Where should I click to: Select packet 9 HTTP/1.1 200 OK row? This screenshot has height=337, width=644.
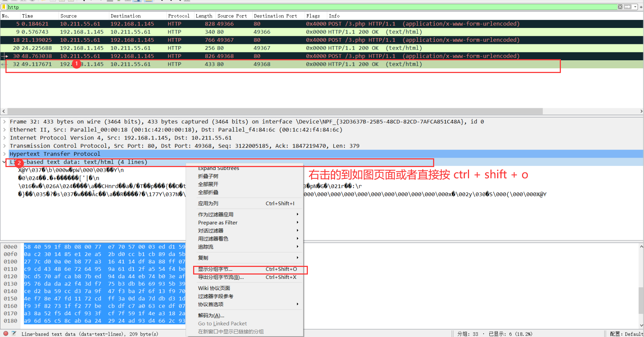coord(322,32)
